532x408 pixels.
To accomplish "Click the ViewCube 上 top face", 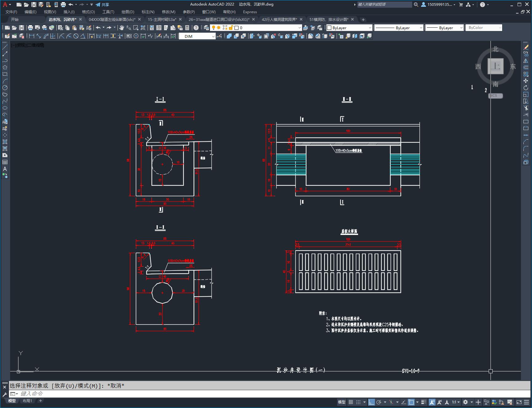I will [495, 66].
